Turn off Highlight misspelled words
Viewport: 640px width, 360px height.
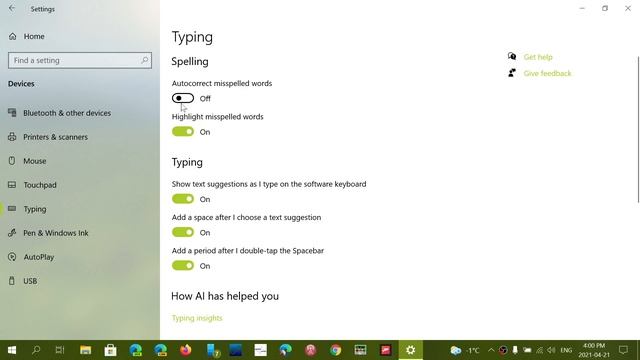pos(183,132)
